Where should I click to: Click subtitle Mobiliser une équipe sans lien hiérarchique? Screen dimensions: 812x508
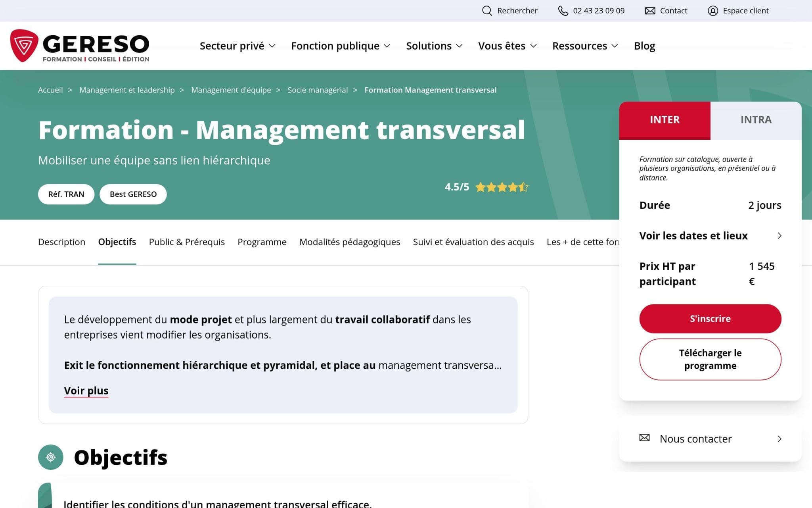154,160
